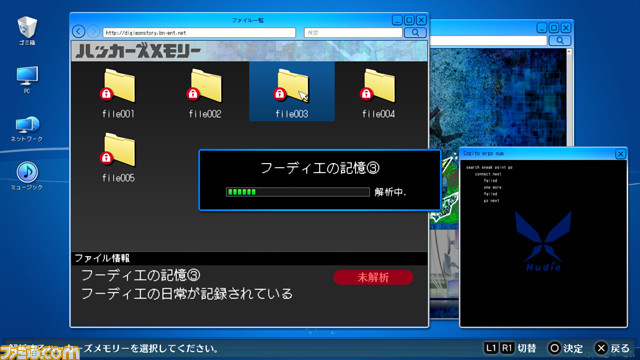Viewport: 640px width, 360px height.
Task: Click the magnifier search button in ファイル一覧 window
Action: tap(415, 33)
